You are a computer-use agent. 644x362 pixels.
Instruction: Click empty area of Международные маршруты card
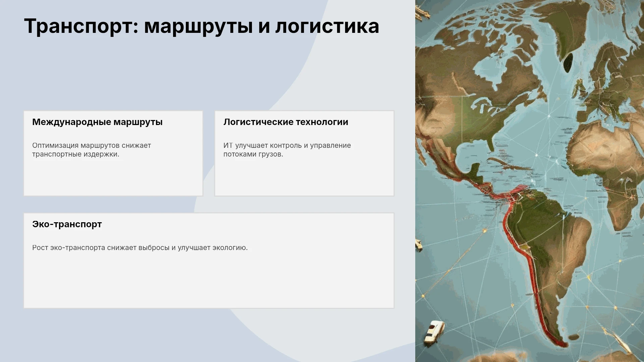point(113,178)
